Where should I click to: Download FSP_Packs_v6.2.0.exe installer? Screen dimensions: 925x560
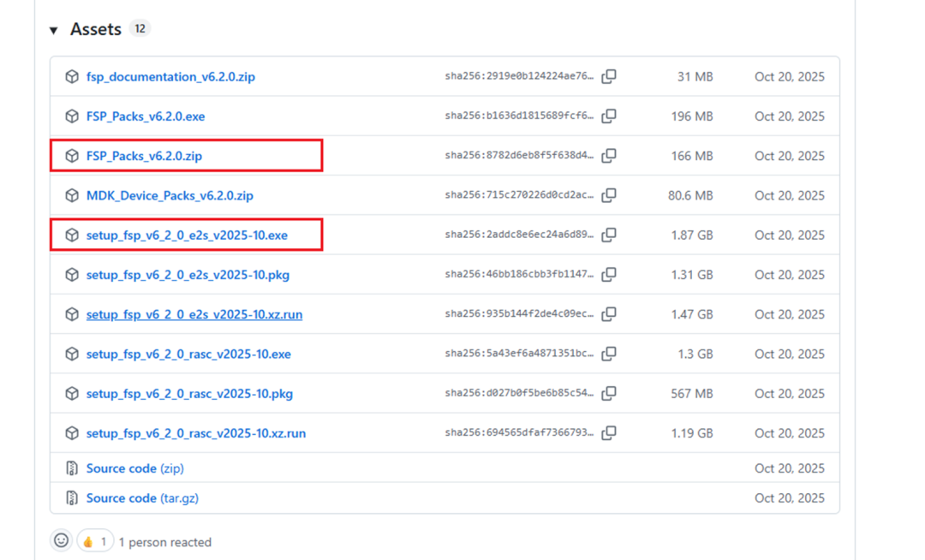pos(146,116)
